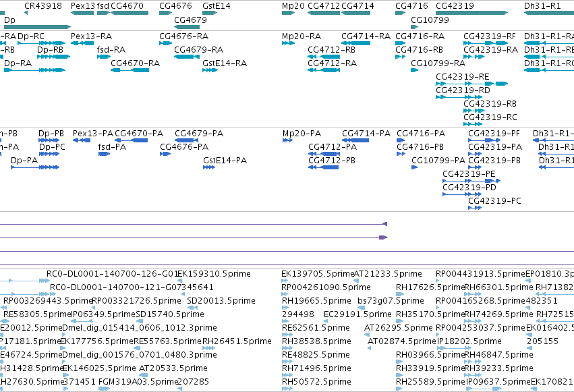Select the CG42319-RF transcript label

[x=490, y=36]
